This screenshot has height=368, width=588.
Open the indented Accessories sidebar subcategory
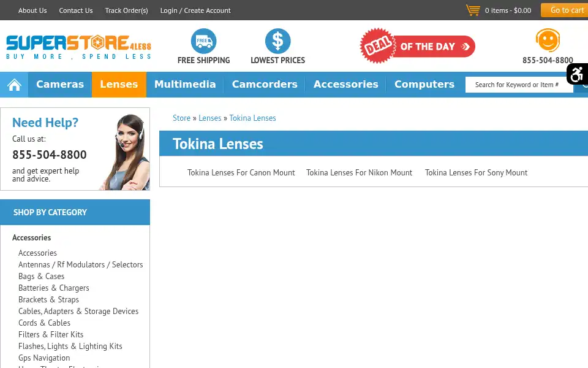37,253
